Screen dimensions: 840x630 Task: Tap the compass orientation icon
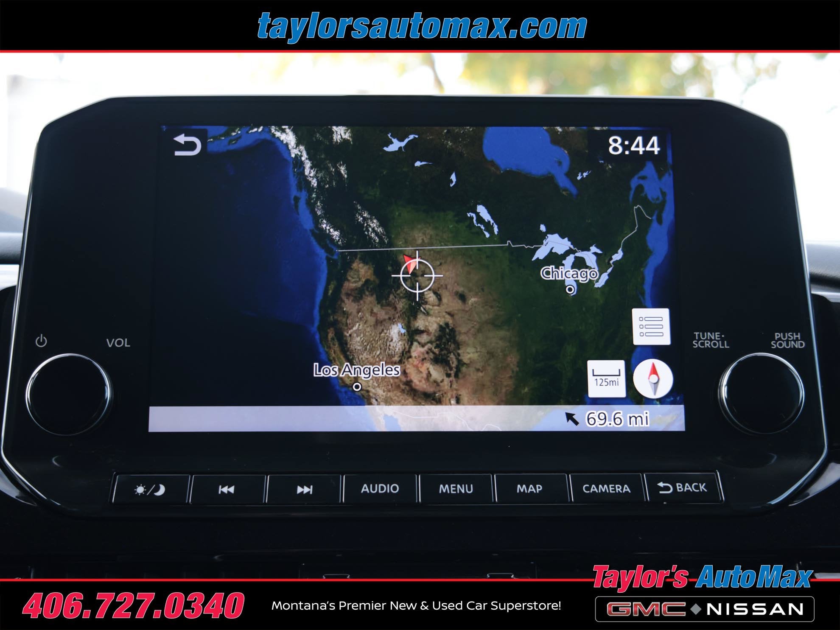tap(653, 379)
